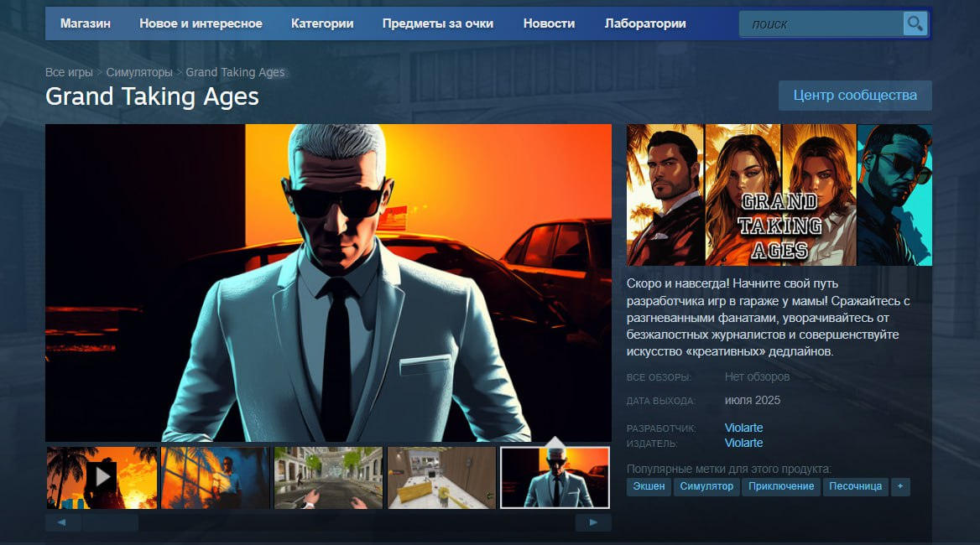
Task: Open developer Violarte link
Action: coord(743,428)
